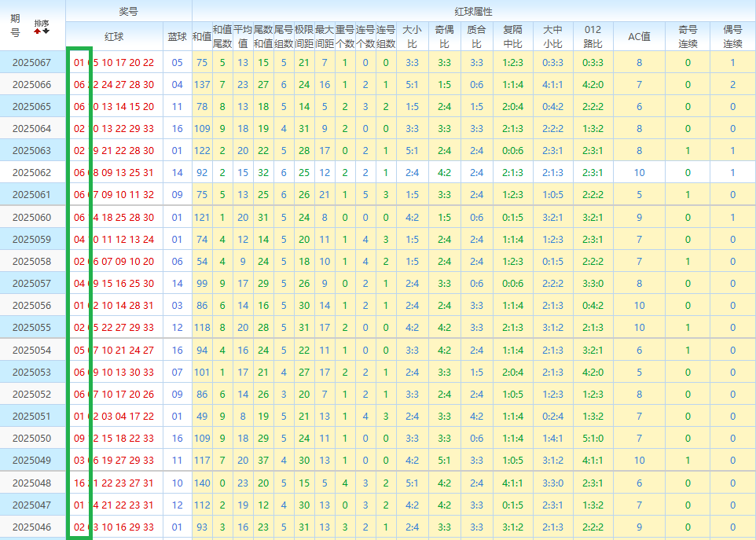The height and width of the screenshot is (540, 756).
Task: Click the 偶号连续 column header
Action: (732, 36)
